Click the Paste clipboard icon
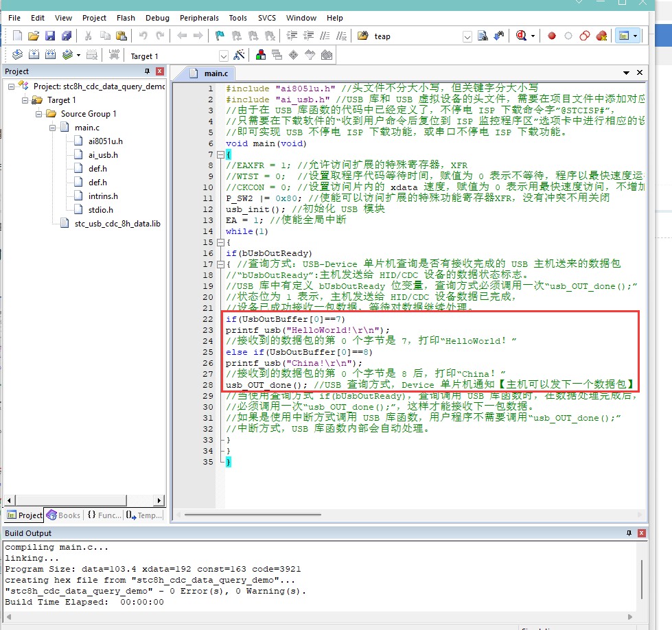Screen dimensions: 672x630 pos(121,36)
